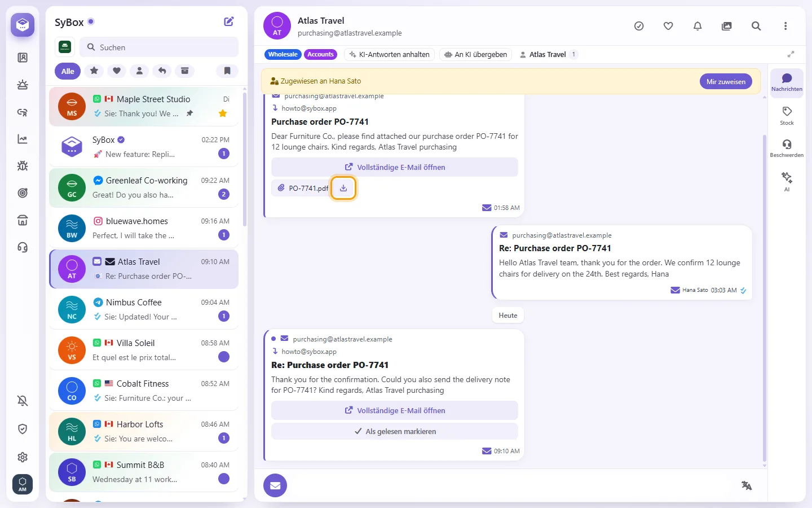Expand the conversation to full view
Screen dimensions: 812x508
pyautogui.click(x=791, y=54)
